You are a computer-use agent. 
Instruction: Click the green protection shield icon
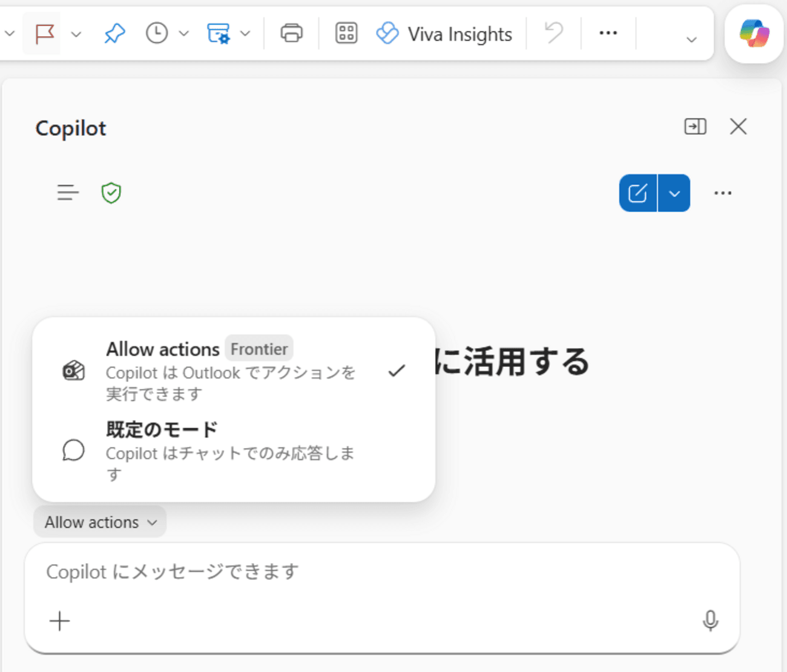coord(111,193)
